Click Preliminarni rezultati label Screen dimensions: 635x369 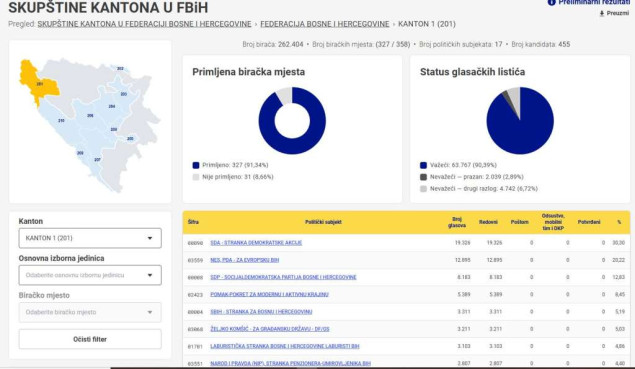pyautogui.click(x=594, y=2)
